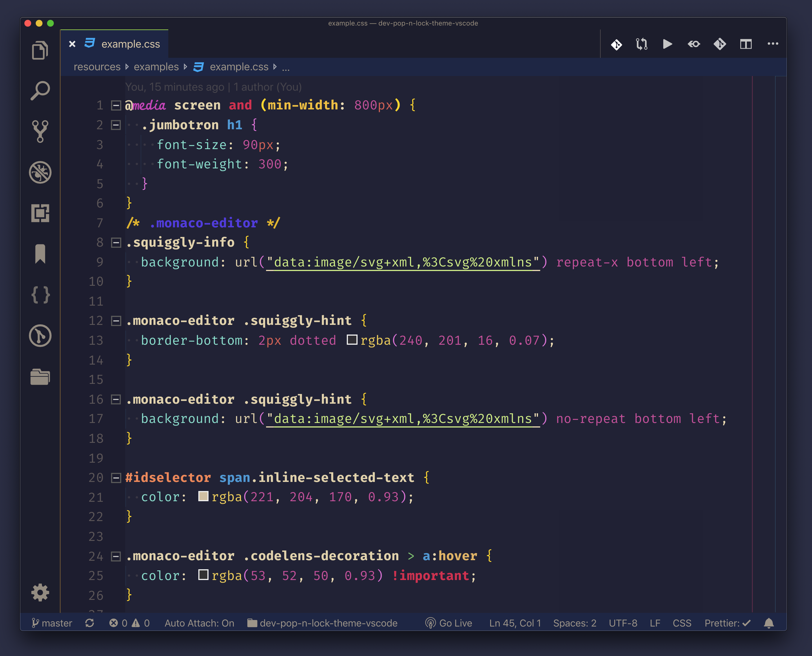Open the Bookmarks panel icon
Image resolution: width=812 pixels, height=656 pixels.
point(40,253)
